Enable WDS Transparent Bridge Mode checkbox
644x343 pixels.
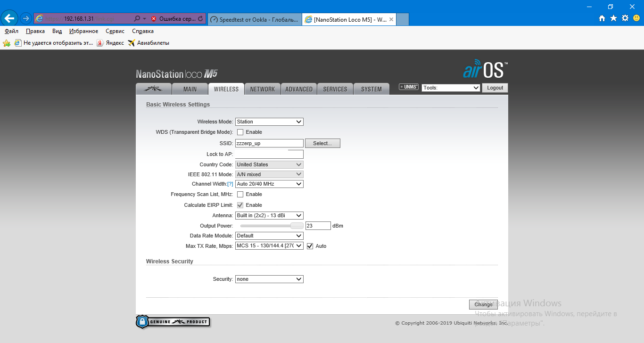240,132
